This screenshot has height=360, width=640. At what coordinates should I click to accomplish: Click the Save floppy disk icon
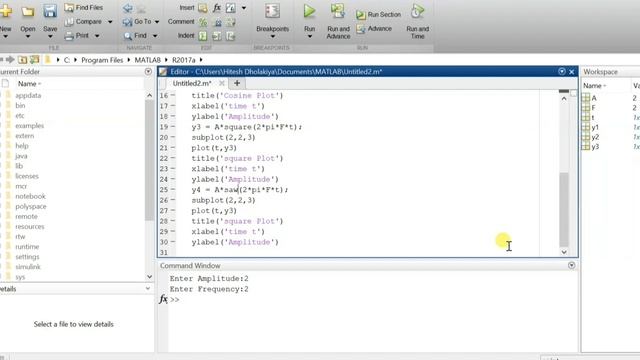pos(50,11)
